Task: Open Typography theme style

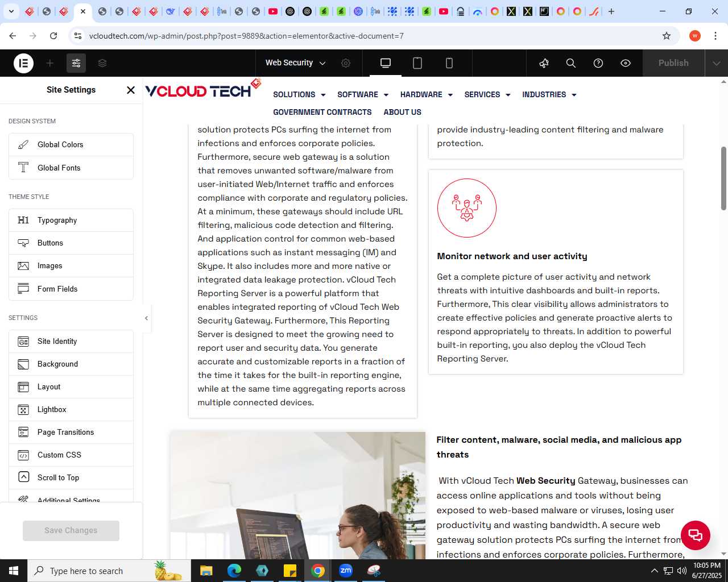Action: pyautogui.click(x=71, y=221)
